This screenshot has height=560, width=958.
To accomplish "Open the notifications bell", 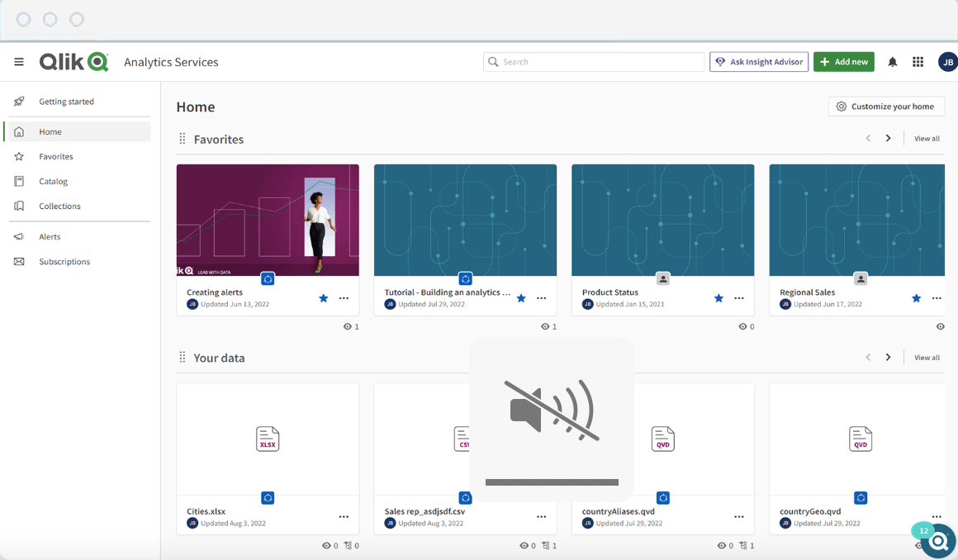I will (x=892, y=61).
